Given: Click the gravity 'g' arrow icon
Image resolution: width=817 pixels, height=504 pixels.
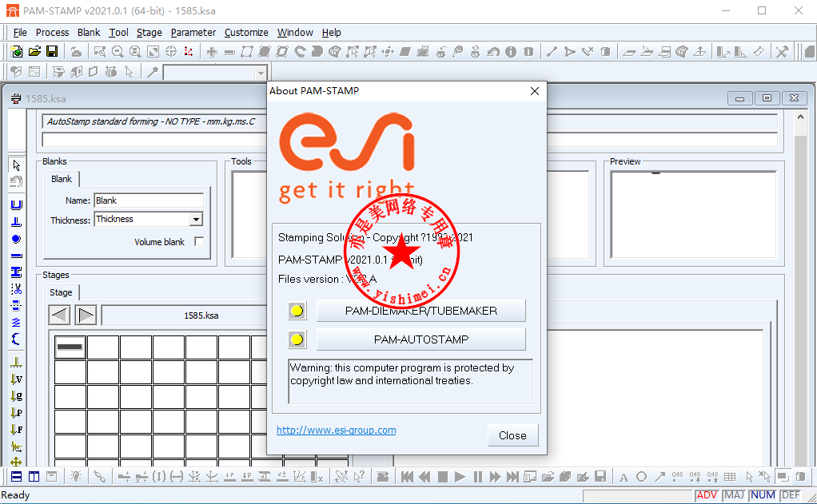Looking at the screenshot, I should [x=16, y=395].
